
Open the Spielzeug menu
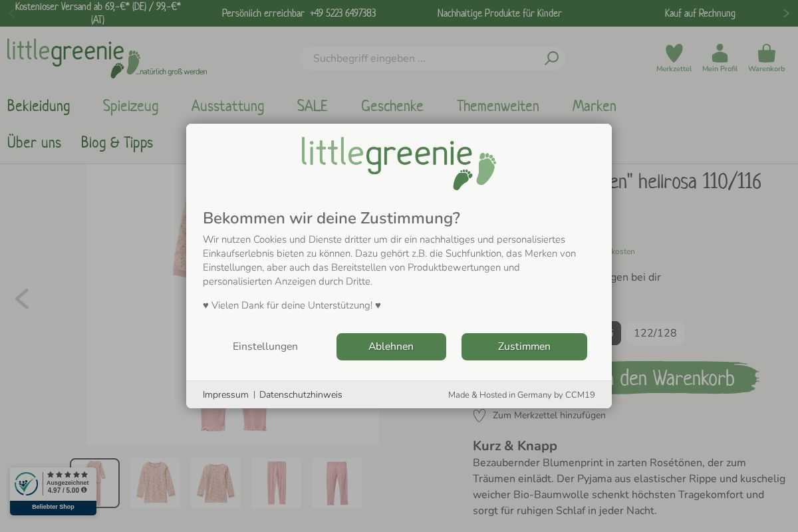[x=130, y=106]
